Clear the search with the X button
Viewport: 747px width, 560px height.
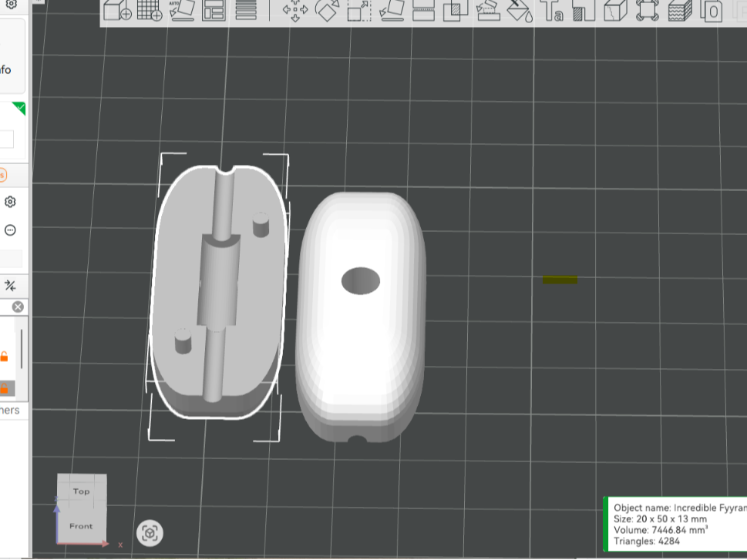click(x=18, y=307)
